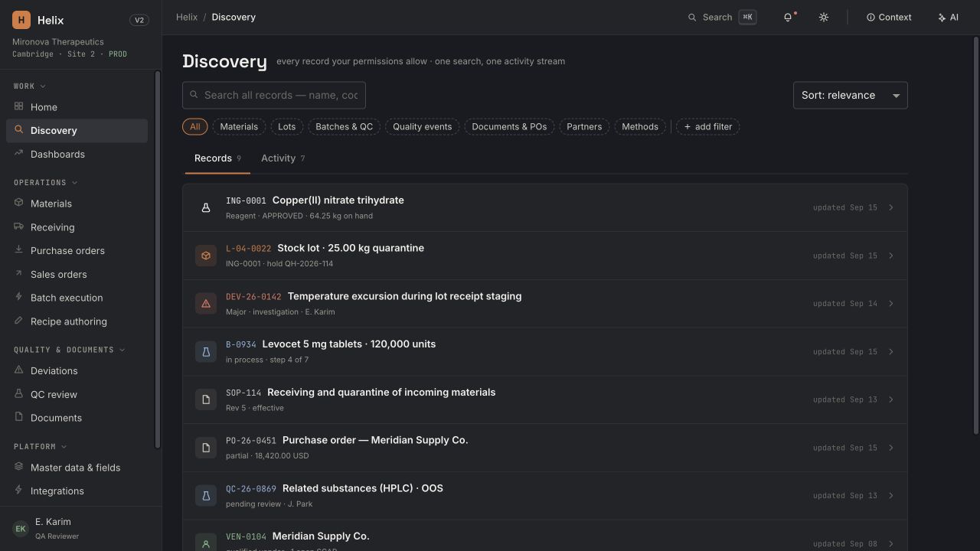Screen dimensions: 980x551
Task: Open the Sort: relevance dropdown
Action: coord(851,96)
